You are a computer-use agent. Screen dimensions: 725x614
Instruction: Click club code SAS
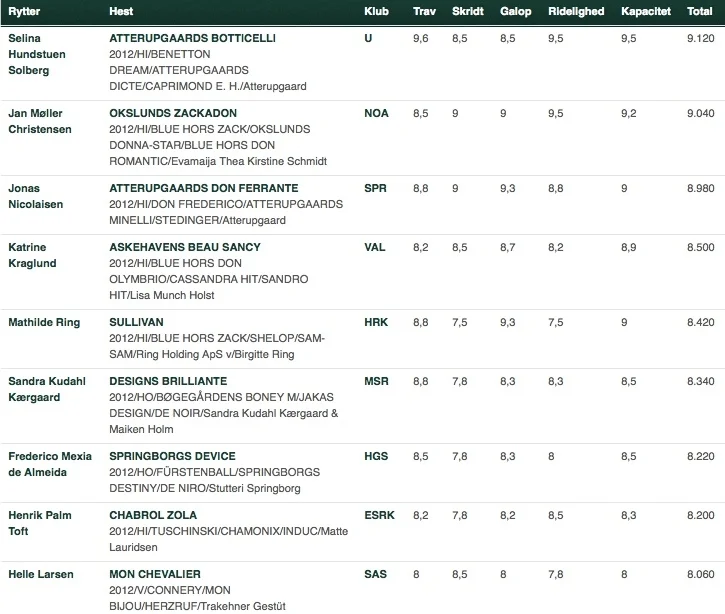375,574
